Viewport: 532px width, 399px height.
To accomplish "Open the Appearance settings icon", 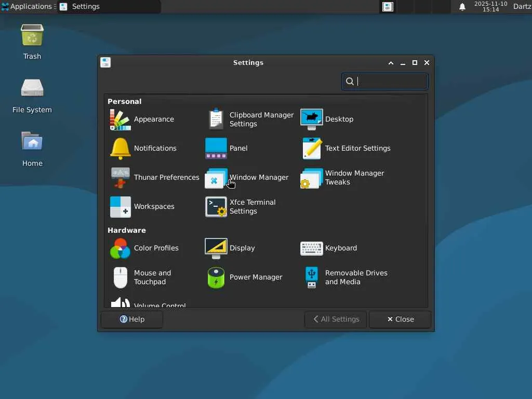I will (x=120, y=119).
